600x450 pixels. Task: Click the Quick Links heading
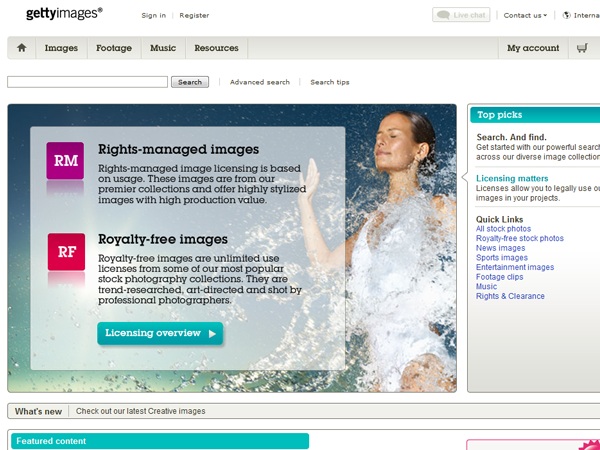[499, 219]
